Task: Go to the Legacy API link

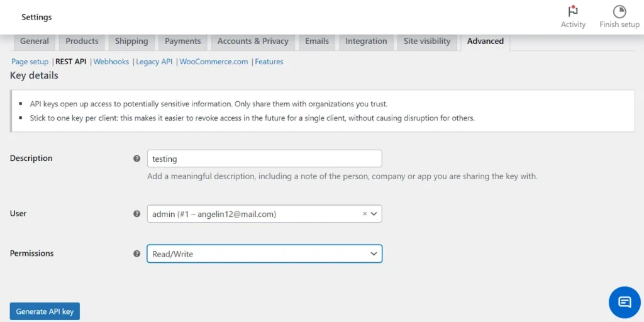Action: 154,62
